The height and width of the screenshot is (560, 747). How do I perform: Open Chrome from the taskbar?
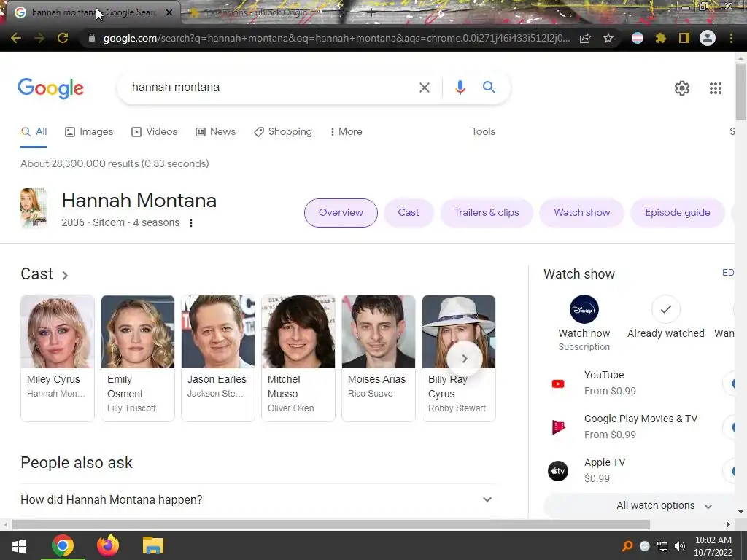tap(63, 545)
